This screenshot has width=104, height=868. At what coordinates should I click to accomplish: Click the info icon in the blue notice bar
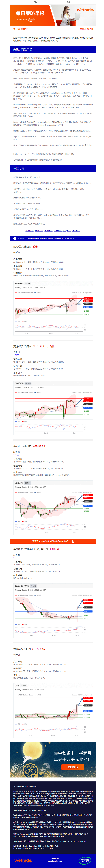(15, 238)
